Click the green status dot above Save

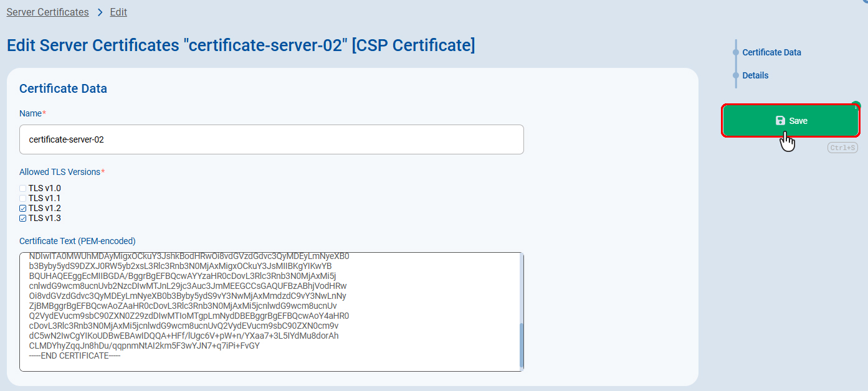coord(856,105)
